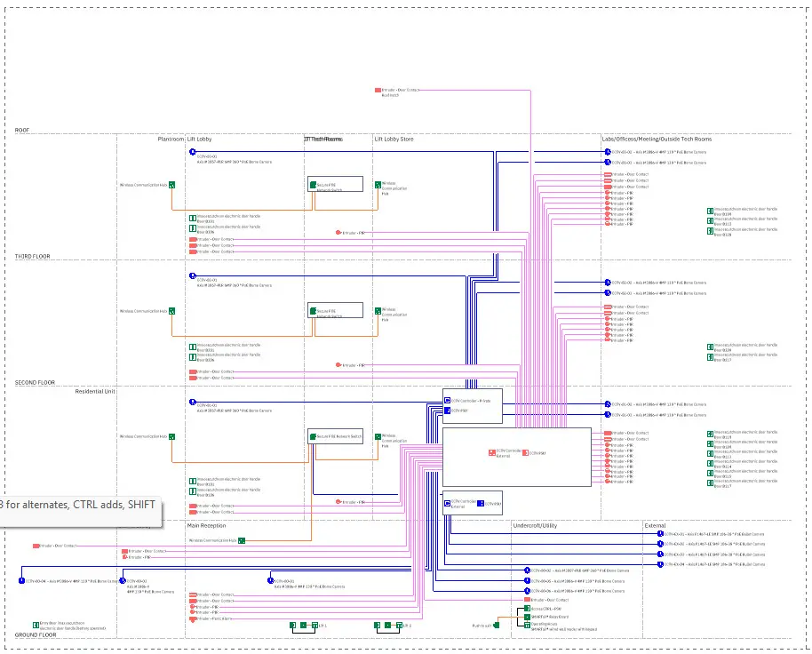Image resolution: width=812 pixels, height=654 pixels.
Task: Select third floor Lift Lobby Store PIR sensor
Action: [x=338, y=233]
